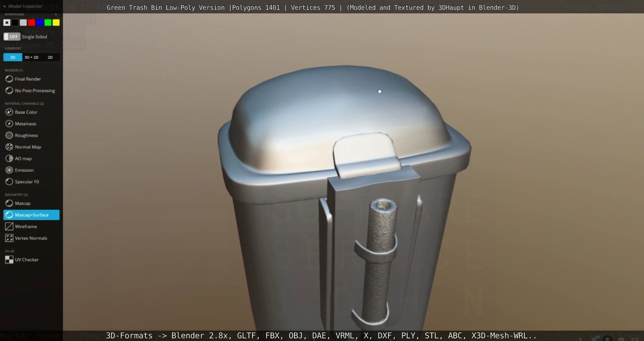644x341 pixels.
Task: Toggle the Single Sided OFF switch
Action: pos(12,36)
